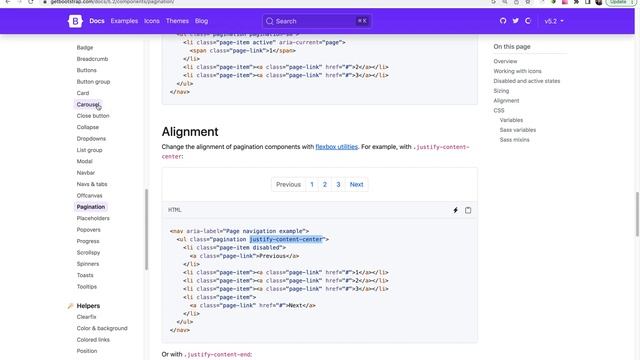640x360 pixels.
Task: Click the StackBlitz lightning icon
Action: (x=456, y=210)
